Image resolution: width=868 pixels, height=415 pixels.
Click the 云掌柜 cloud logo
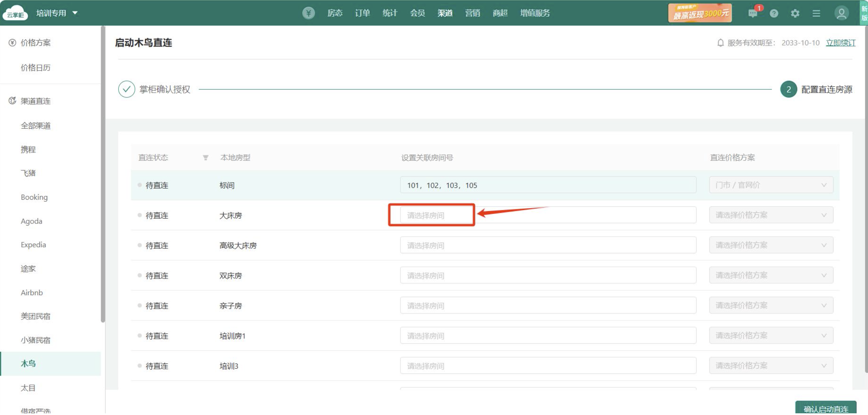pos(15,13)
